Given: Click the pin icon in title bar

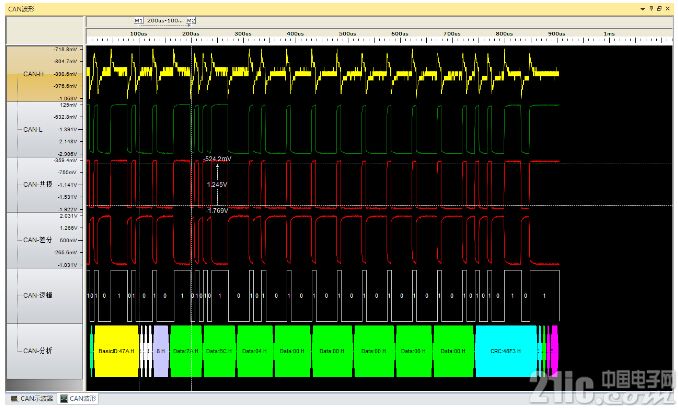Looking at the screenshot, I should (x=651, y=9).
